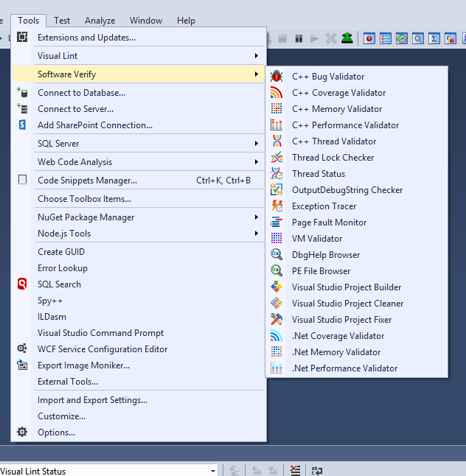Expand the SQL Server submenu arrow

click(x=257, y=143)
